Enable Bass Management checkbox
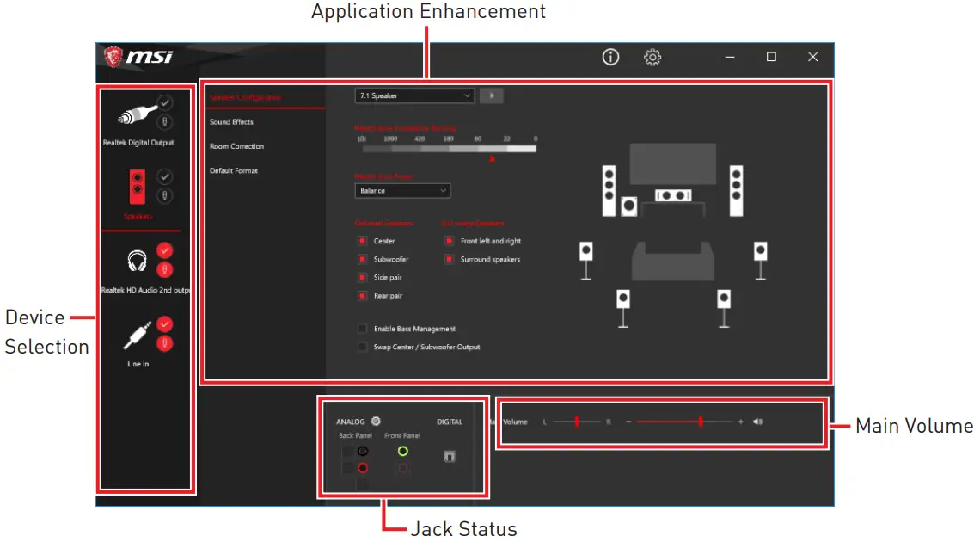Viewport: 980px width, 542px height. tap(362, 328)
